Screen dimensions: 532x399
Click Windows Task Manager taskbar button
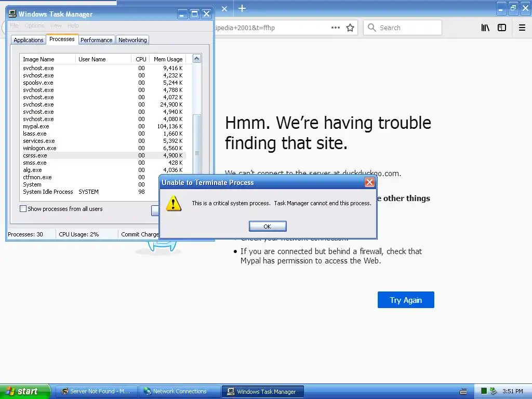click(262, 392)
